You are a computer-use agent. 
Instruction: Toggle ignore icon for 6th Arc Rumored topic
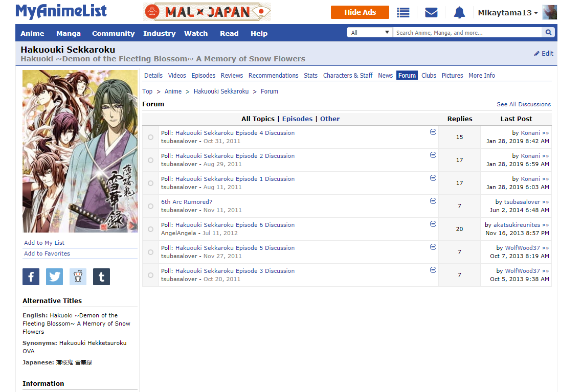pos(433,201)
